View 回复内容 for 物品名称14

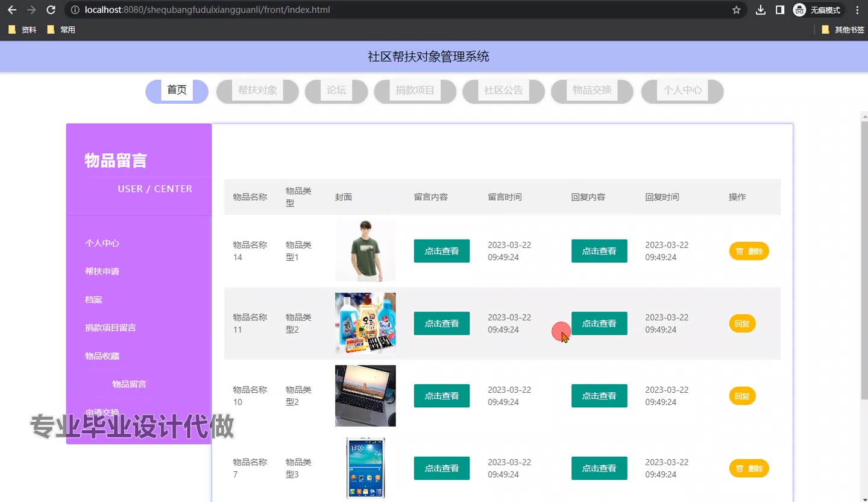[599, 251]
